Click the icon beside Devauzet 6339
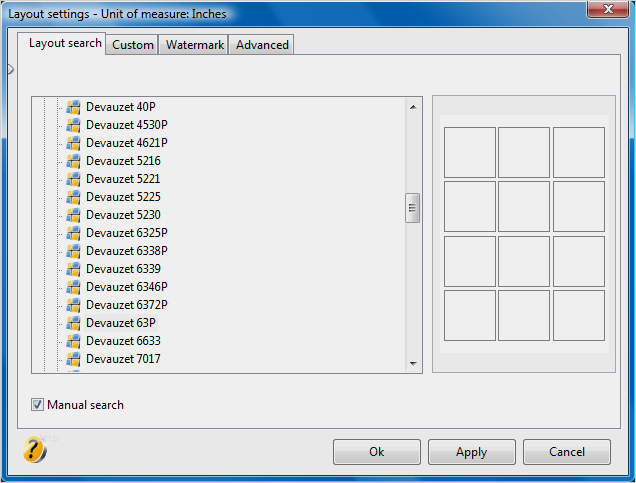 (73, 269)
